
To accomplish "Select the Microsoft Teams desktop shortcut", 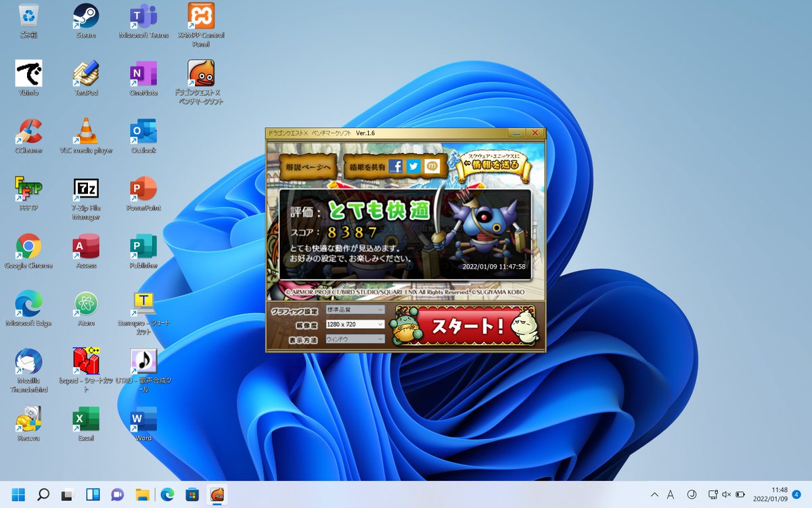I will point(143,21).
